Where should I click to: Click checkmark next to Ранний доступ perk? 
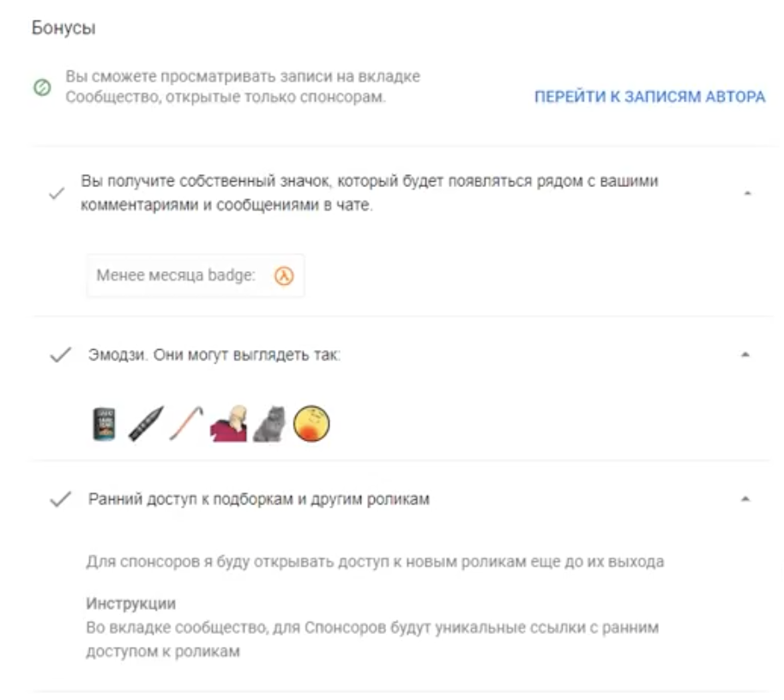click(61, 499)
